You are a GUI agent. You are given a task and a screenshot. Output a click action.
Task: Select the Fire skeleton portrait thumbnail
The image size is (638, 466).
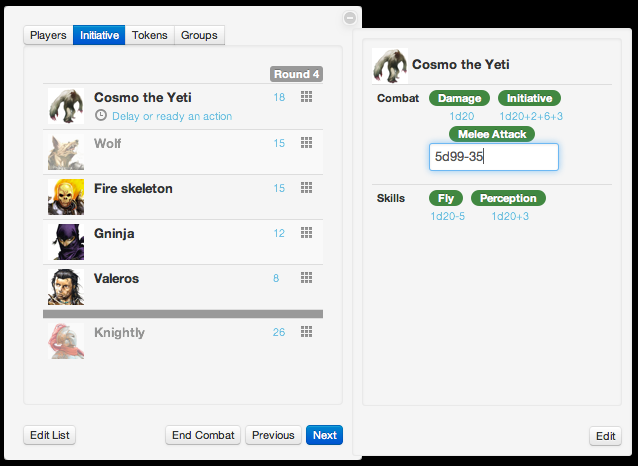click(x=66, y=197)
